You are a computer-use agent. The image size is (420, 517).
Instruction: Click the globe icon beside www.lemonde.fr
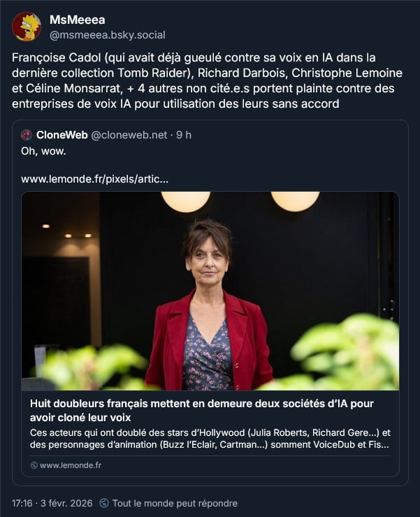pos(34,465)
